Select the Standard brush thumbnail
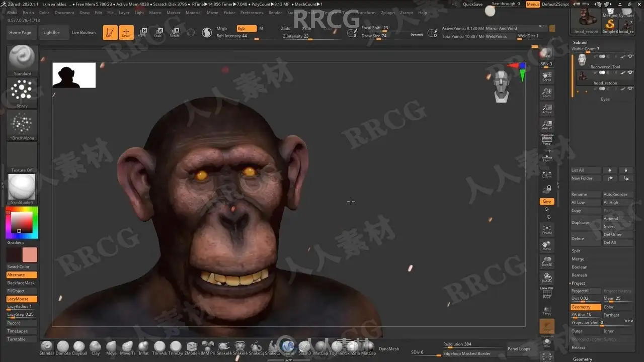This screenshot has width=644, height=362. [x=22, y=58]
